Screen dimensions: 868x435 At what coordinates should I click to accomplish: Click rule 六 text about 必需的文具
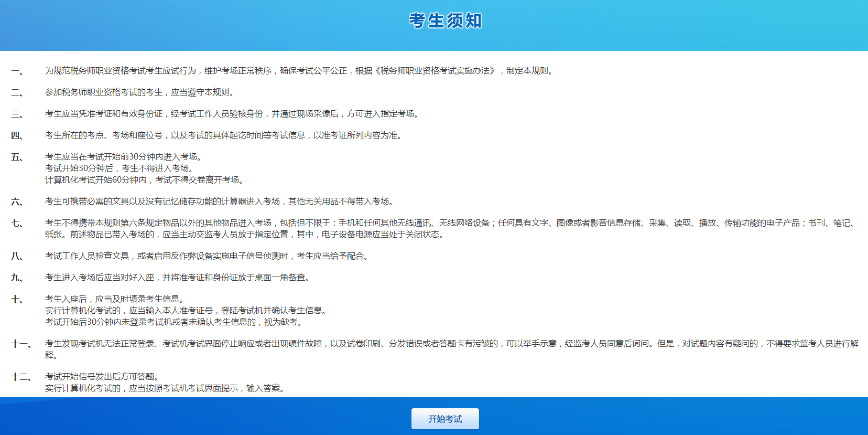[221, 201]
